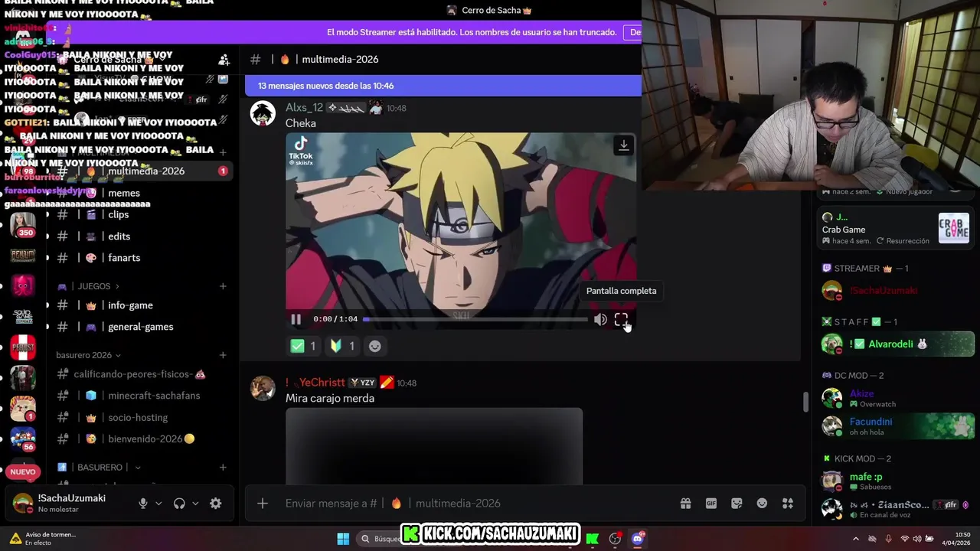Open the apps launcher icon in message bar
The height and width of the screenshot is (551, 980).
coord(788,504)
